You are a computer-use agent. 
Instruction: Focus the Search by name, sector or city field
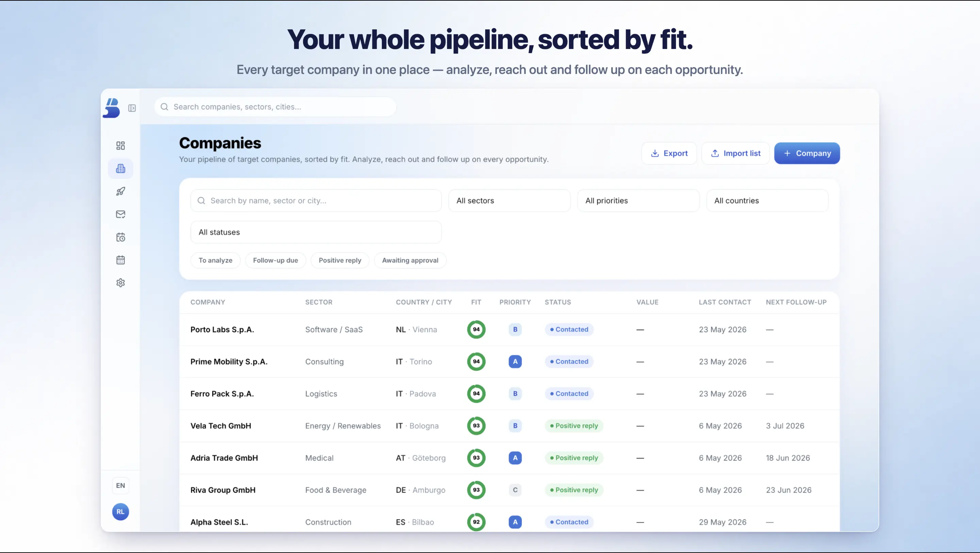pyautogui.click(x=316, y=201)
